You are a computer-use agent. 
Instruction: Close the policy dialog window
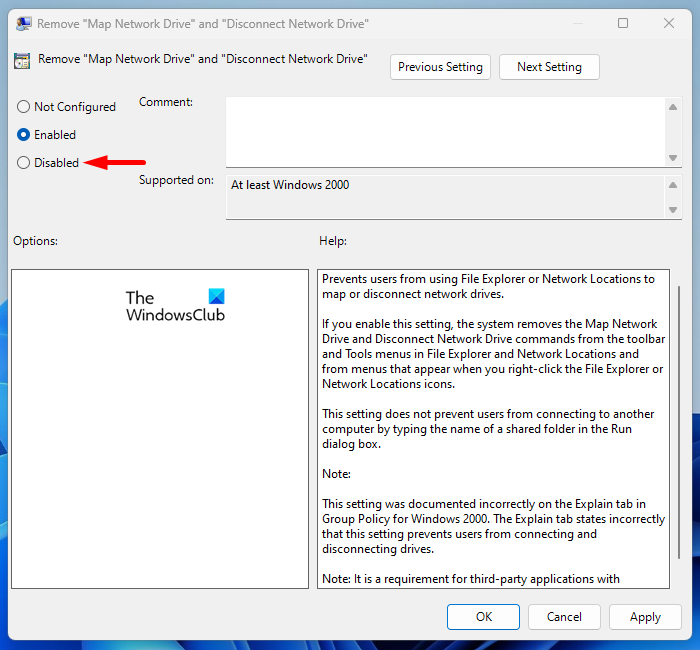(668, 23)
